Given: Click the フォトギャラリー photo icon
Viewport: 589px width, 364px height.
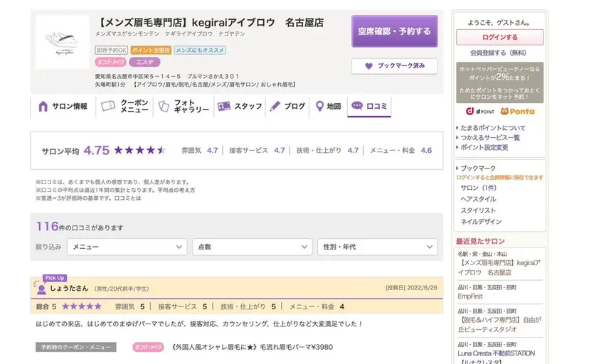Looking at the screenshot, I should pyautogui.click(x=163, y=106).
